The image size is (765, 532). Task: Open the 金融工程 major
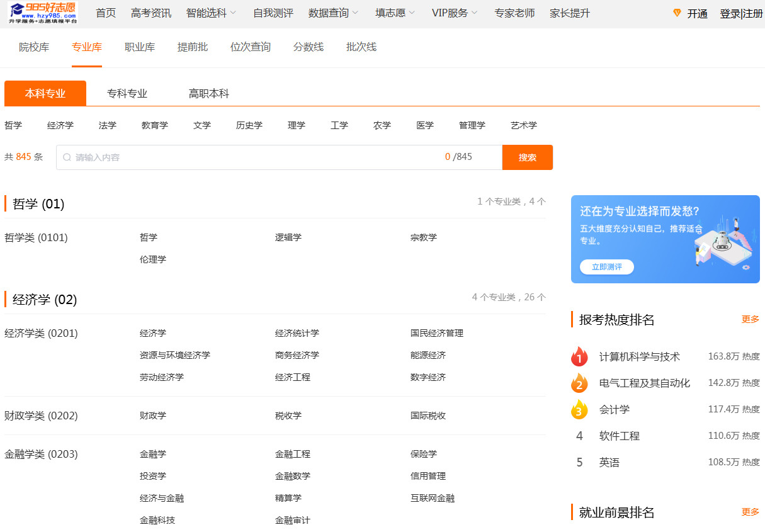(x=293, y=454)
